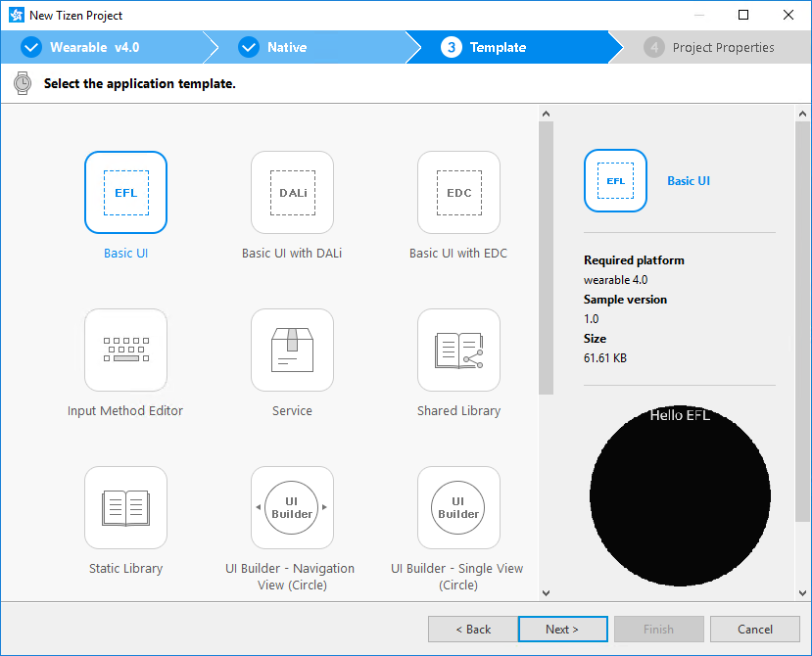Select the Basic UI with EDC template
812x656 pixels.
coord(458,193)
